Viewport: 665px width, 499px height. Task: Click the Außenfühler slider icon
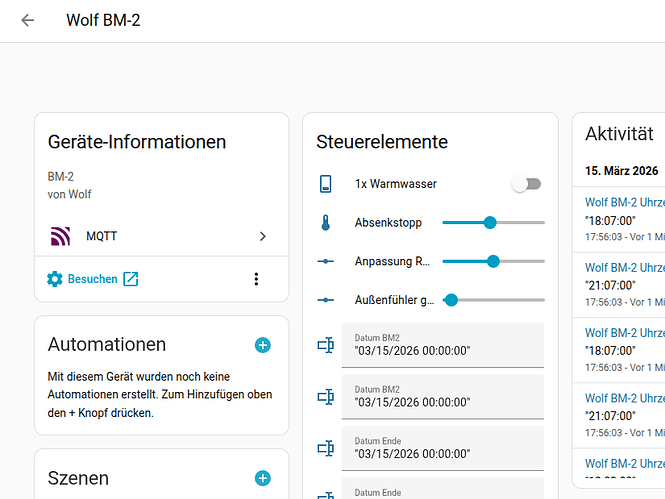pos(325,299)
